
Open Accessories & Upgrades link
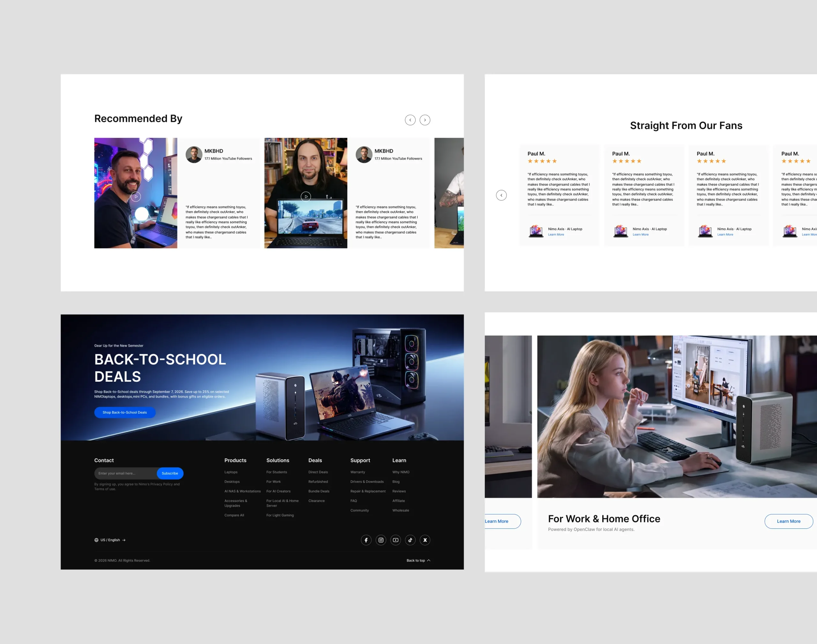[236, 503]
